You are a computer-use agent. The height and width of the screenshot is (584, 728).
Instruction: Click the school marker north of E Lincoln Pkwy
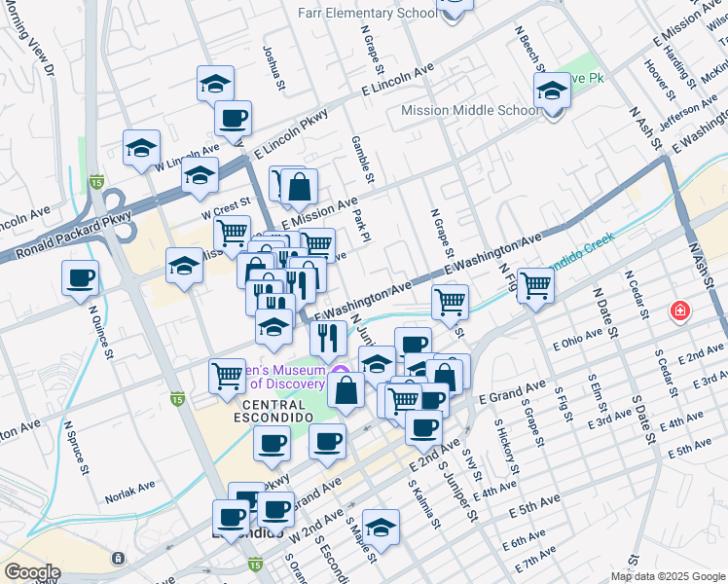pos(215,85)
